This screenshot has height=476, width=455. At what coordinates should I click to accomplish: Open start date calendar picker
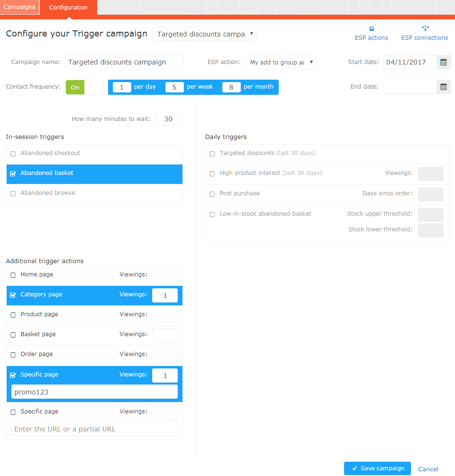coord(443,62)
